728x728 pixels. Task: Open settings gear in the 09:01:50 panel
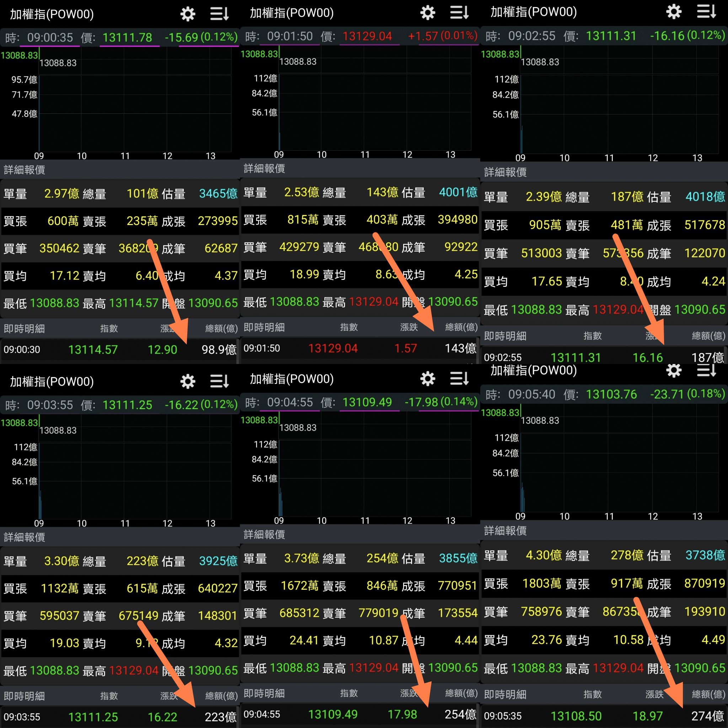pos(428,13)
